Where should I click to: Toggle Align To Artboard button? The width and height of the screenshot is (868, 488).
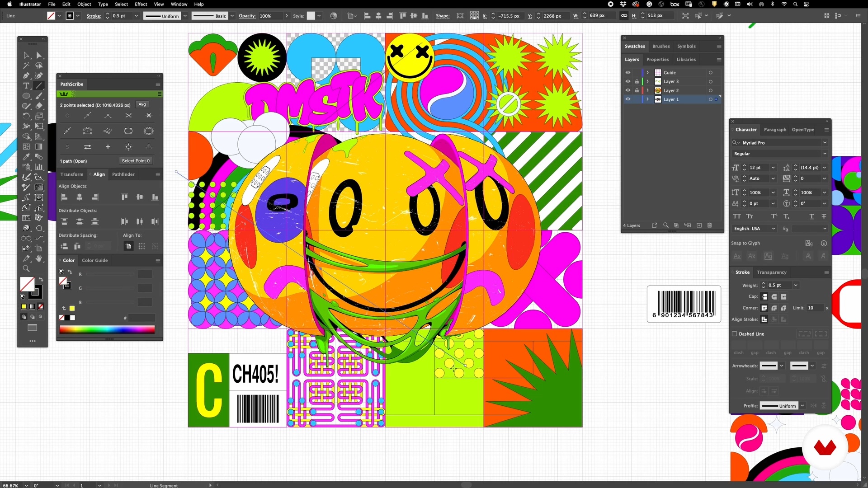click(128, 246)
